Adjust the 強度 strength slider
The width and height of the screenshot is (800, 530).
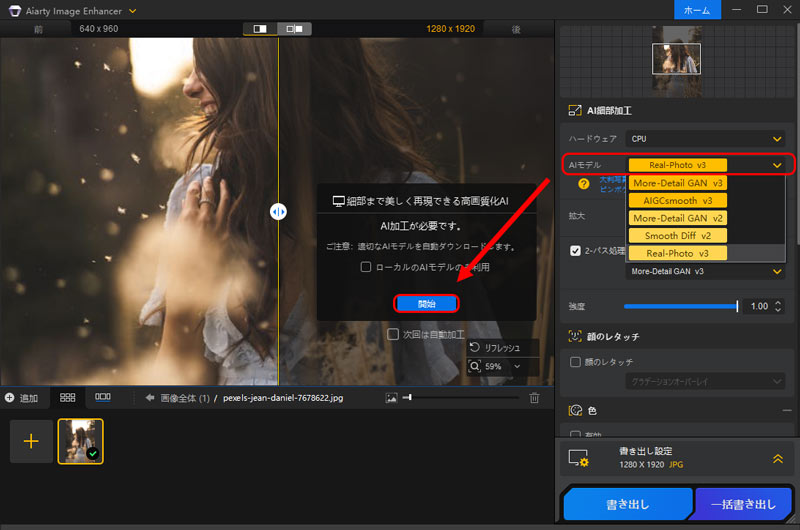[681, 306]
